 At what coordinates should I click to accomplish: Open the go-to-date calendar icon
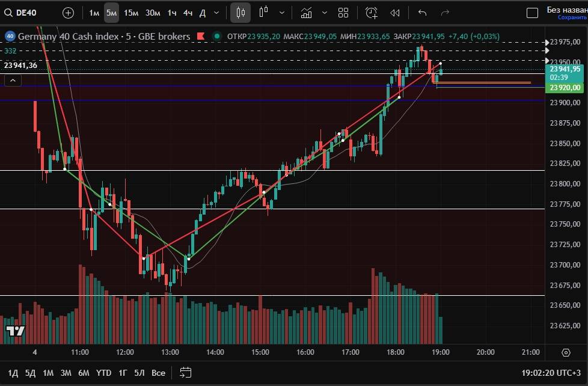pyautogui.click(x=185, y=373)
